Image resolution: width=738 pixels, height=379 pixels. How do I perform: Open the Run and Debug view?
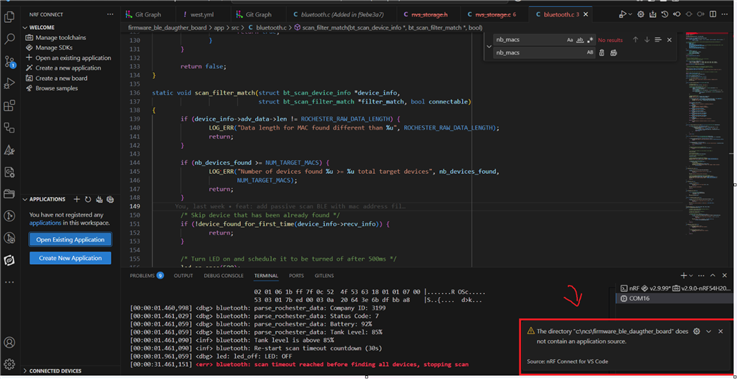[9, 84]
